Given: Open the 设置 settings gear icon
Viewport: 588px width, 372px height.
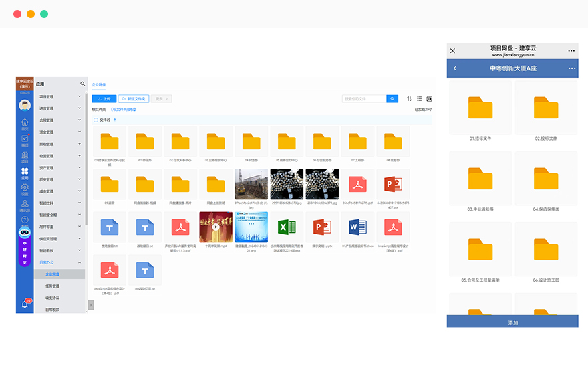Looking at the screenshot, I should 25,188.
